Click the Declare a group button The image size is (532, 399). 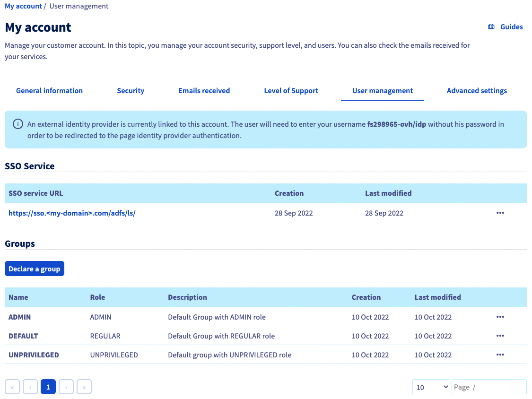34,269
